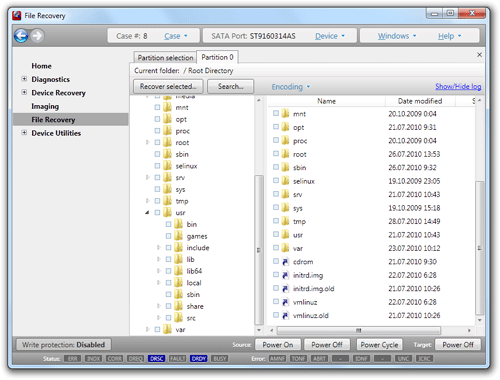
Task: Check the usr checkbox in folder tree
Action: point(157,212)
